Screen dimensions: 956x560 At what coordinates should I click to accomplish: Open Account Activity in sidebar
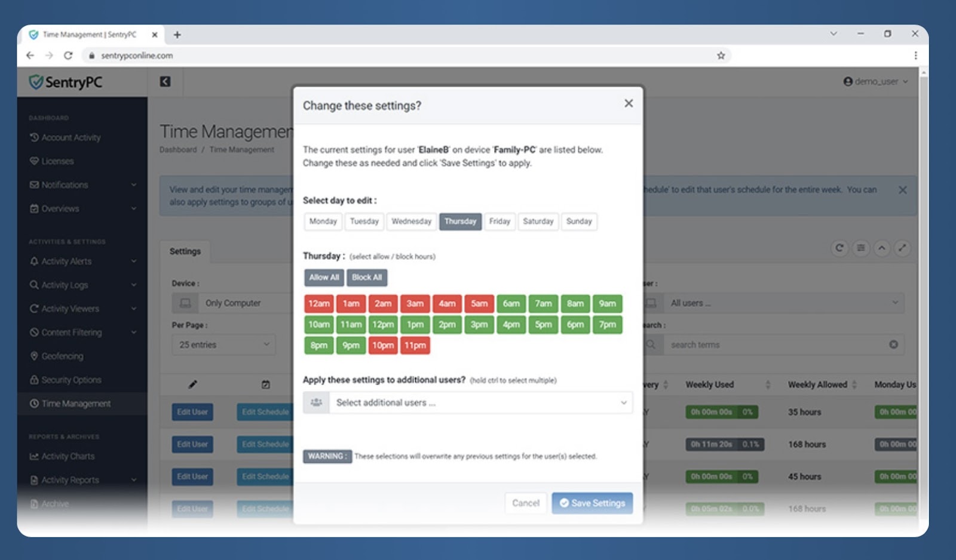65,138
